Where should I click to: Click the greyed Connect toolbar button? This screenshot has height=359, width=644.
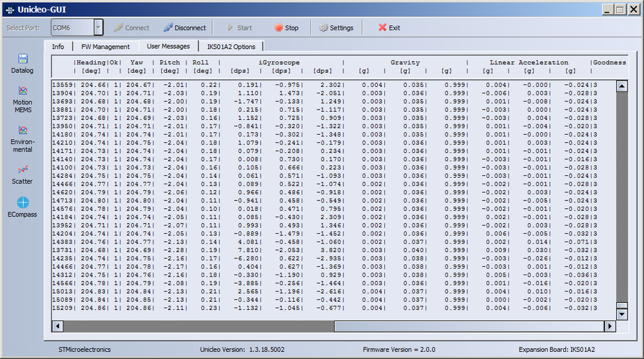pyautogui.click(x=132, y=28)
